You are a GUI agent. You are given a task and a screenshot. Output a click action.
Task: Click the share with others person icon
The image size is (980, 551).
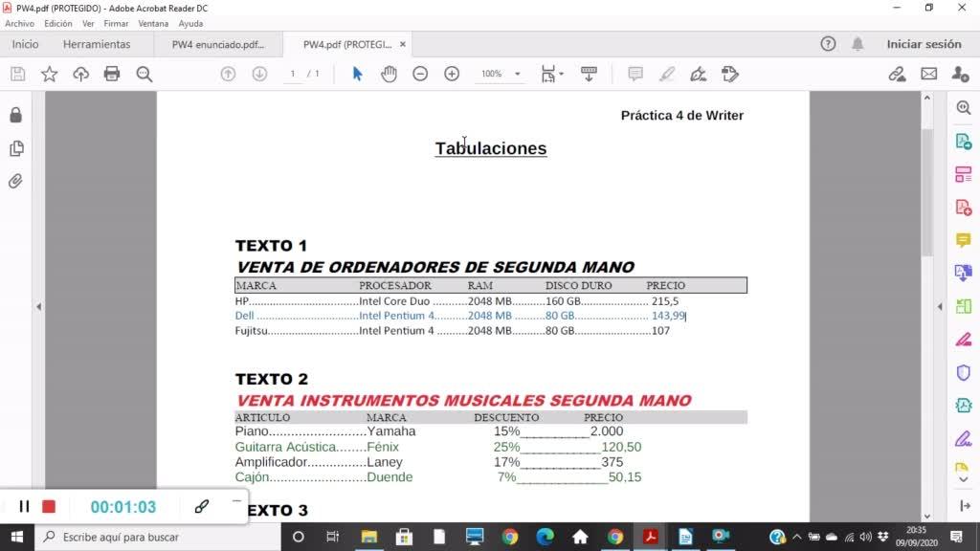click(x=961, y=74)
